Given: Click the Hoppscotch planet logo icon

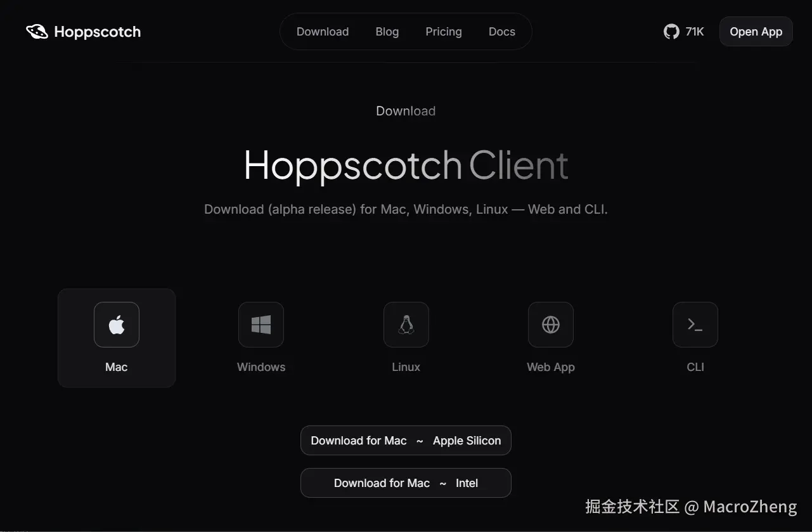Looking at the screenshot, I should (x=37, y=32).
